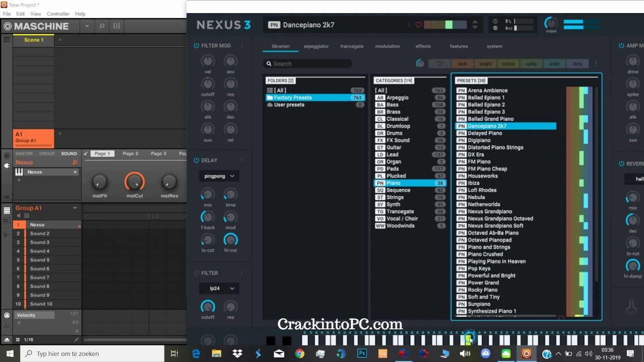Select Scene 1 in the arranger
644x362 pixels.
(x=34, y=40)
